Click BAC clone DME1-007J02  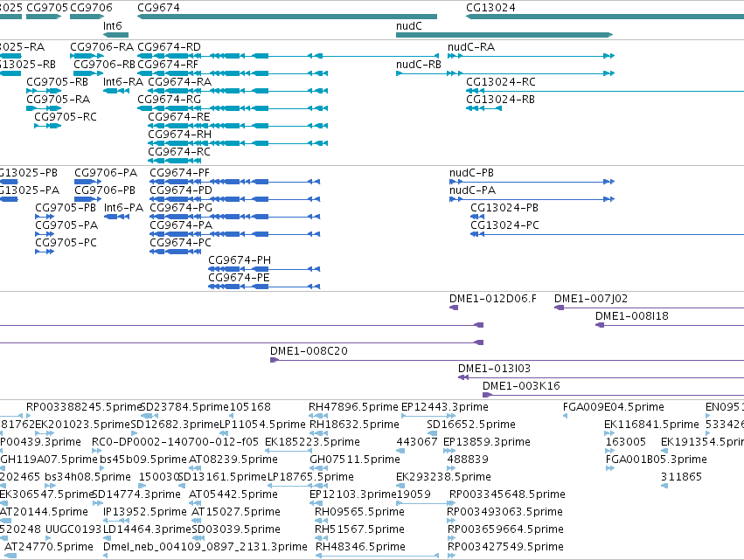click(x=591, y=299)
